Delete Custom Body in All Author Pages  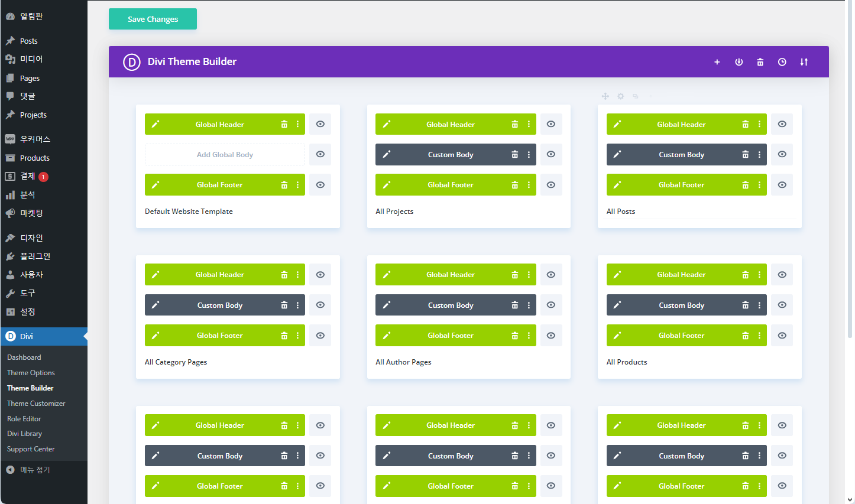(x=514, y=305)
